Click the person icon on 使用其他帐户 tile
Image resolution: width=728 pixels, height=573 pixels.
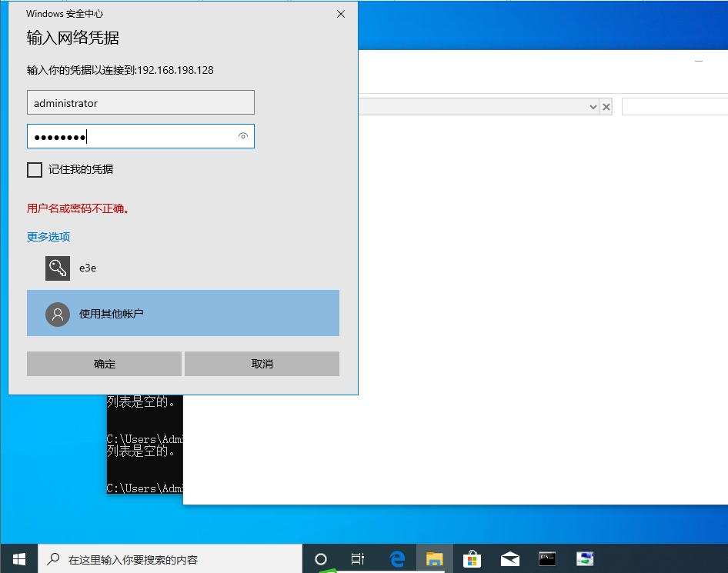57,313
